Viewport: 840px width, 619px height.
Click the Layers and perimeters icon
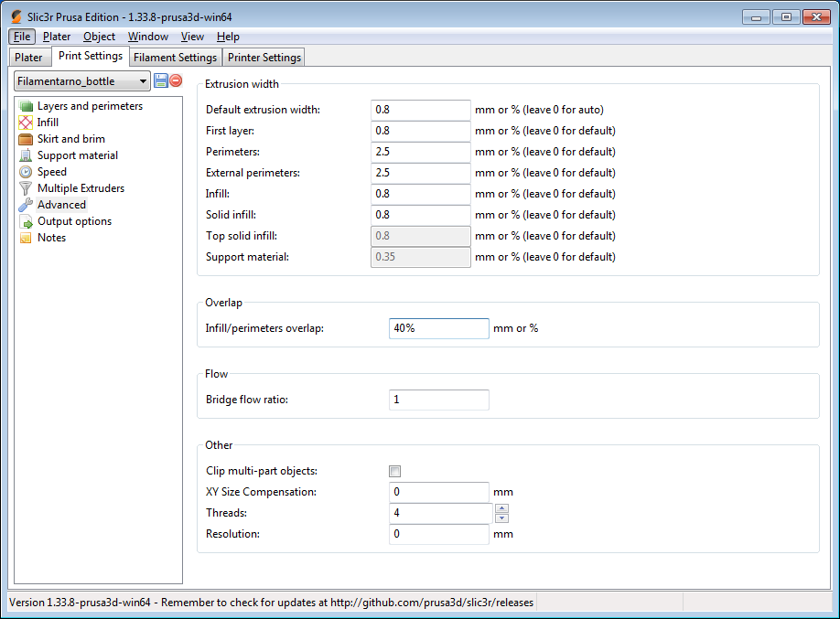click(26, 106)
